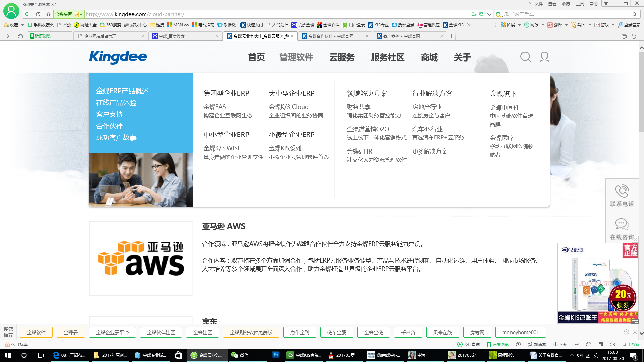Open the 云服务 navigation menu
The image size is (644, 362).
pos(342,57)
